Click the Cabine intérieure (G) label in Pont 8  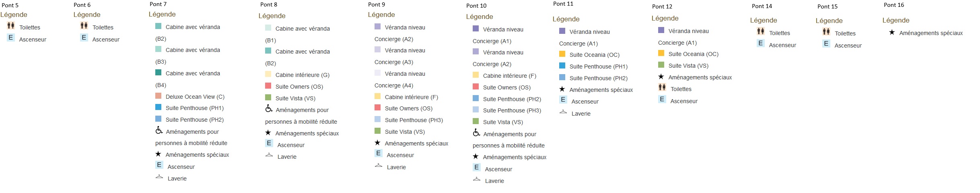[303, 75]
